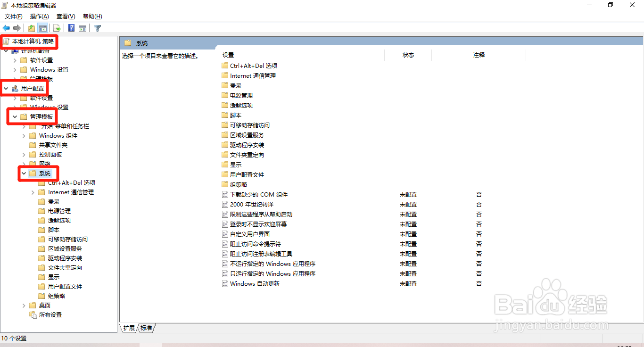This screenshot has width=644, height=347.
Task: Select 驱动程序安装 in the left tree
Action: pos(65,258)
